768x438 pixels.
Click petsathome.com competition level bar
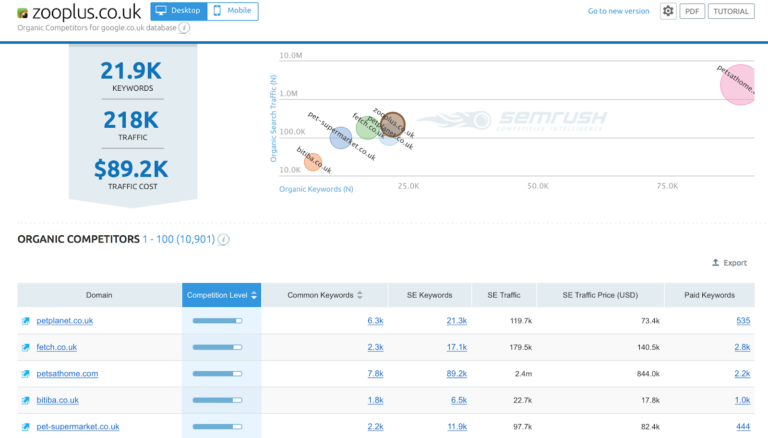coord(217,374)
